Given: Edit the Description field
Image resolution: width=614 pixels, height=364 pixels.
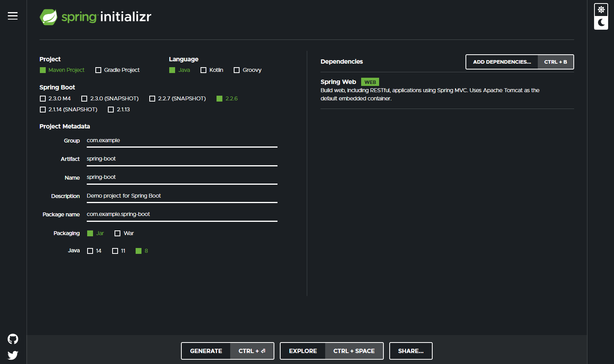Looking at the screenshot, I should pos(182,196).
